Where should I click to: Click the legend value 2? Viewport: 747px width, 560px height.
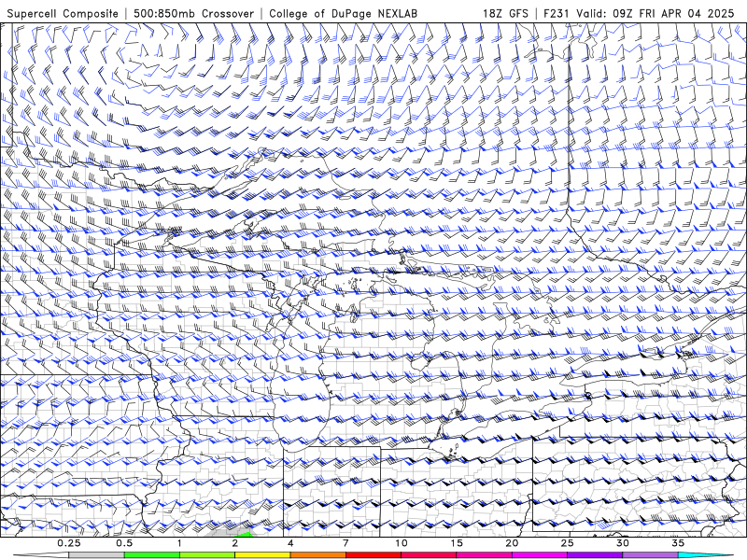pos(235,543)
